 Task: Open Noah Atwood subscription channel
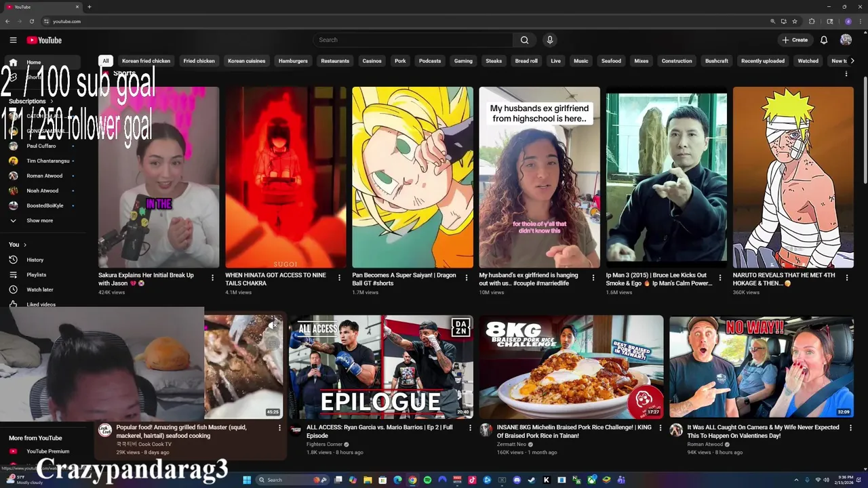(x=43, y=190)
